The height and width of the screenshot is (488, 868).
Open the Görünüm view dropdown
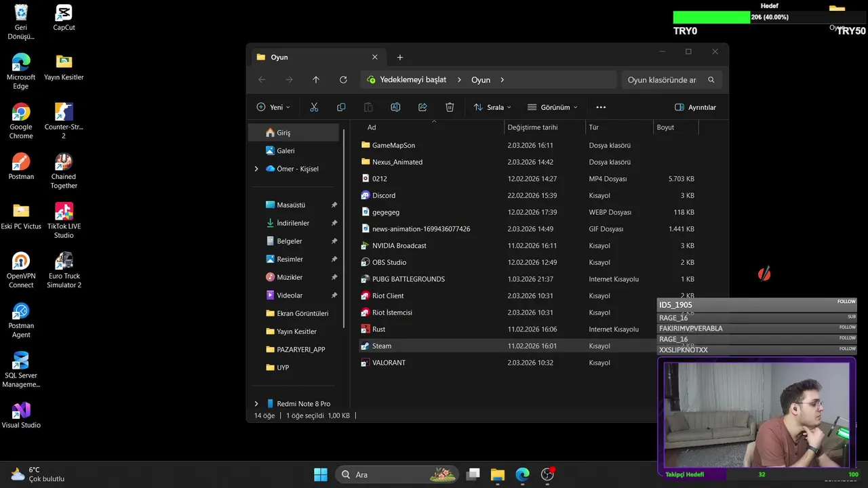553,107
